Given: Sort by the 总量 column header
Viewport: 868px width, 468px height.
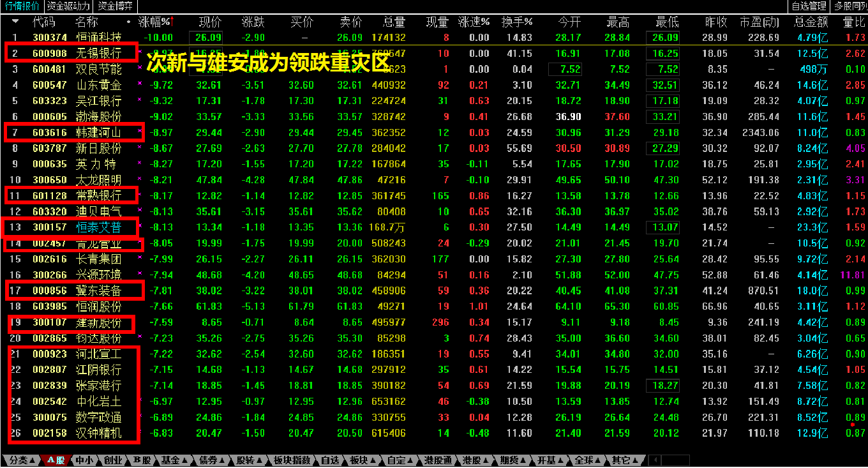Looking at the screenshot, I should 394,22.
